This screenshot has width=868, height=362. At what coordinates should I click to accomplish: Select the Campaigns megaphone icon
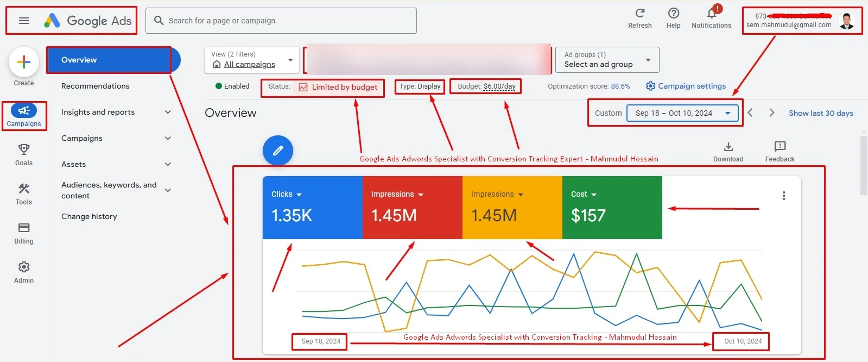pos(24,111)
